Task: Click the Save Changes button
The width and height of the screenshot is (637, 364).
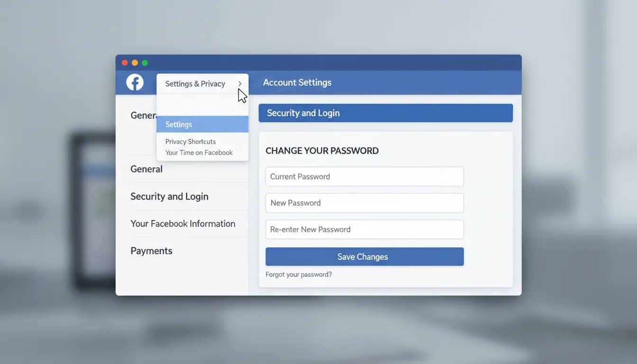Action: tap(364, 256)
